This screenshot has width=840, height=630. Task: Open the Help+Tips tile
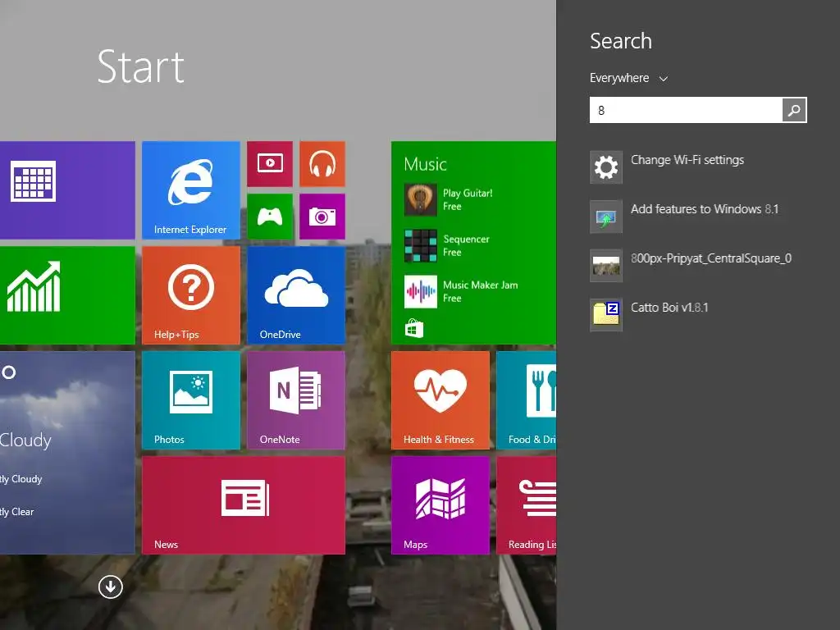(190, 295)
